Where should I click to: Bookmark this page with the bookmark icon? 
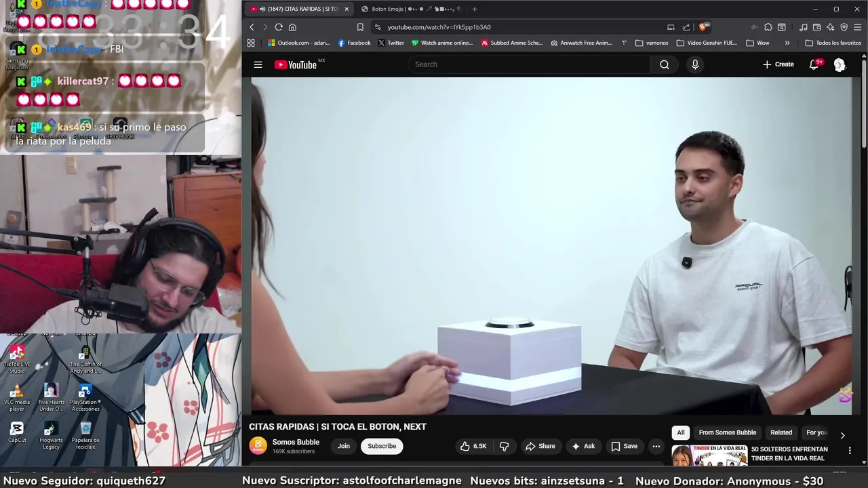click(x=360, y=27)
